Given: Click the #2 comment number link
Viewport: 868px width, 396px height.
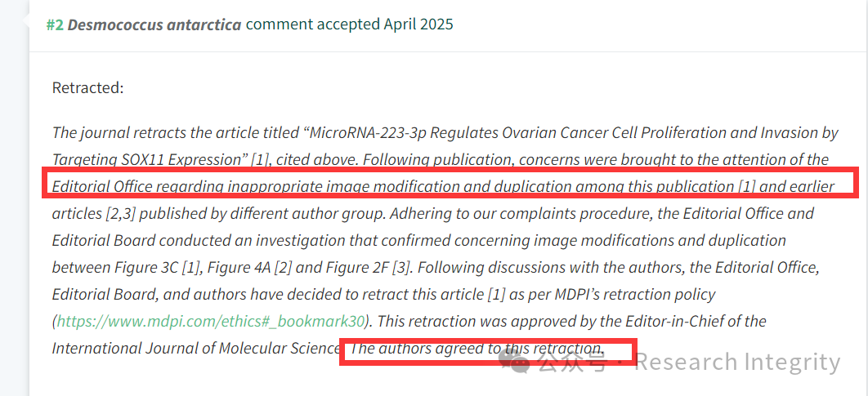Looking at the screenshot, I should coord(55,24).
